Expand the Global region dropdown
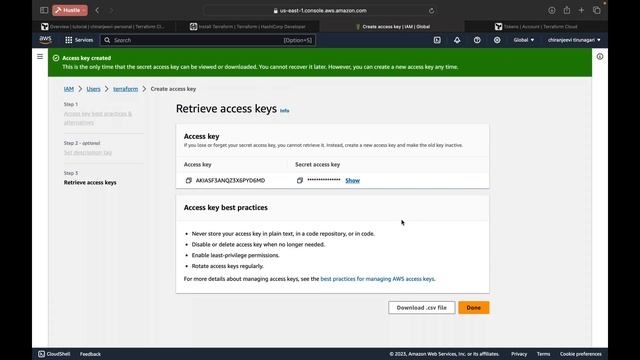 coord(524,40)
